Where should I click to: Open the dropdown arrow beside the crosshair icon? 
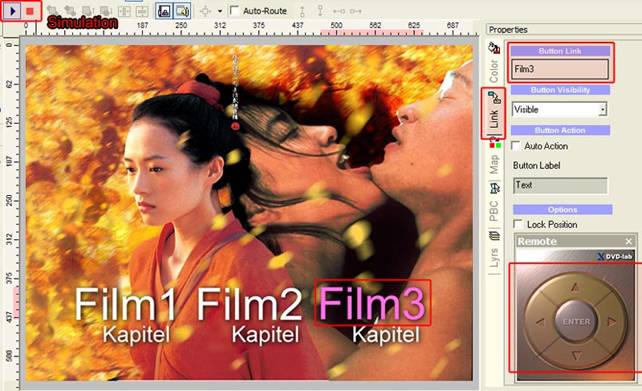pyautogui.click(x=220, y=11)
